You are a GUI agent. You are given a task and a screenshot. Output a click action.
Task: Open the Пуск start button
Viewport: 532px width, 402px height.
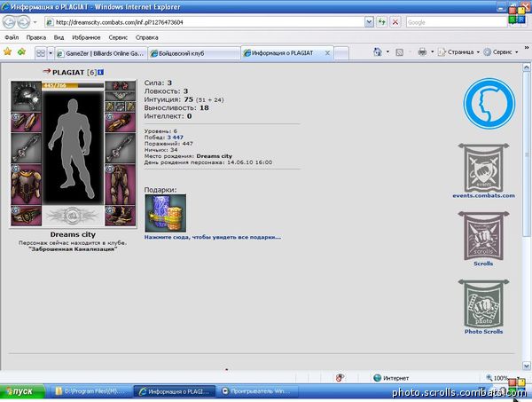tap(22, 391)
